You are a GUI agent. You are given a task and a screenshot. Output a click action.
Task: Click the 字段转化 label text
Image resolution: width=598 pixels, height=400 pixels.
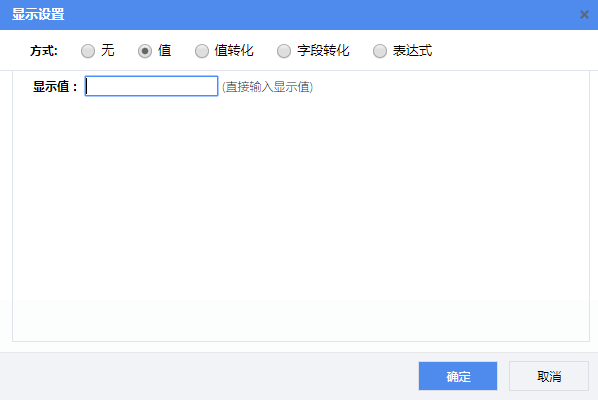point(323,50)
